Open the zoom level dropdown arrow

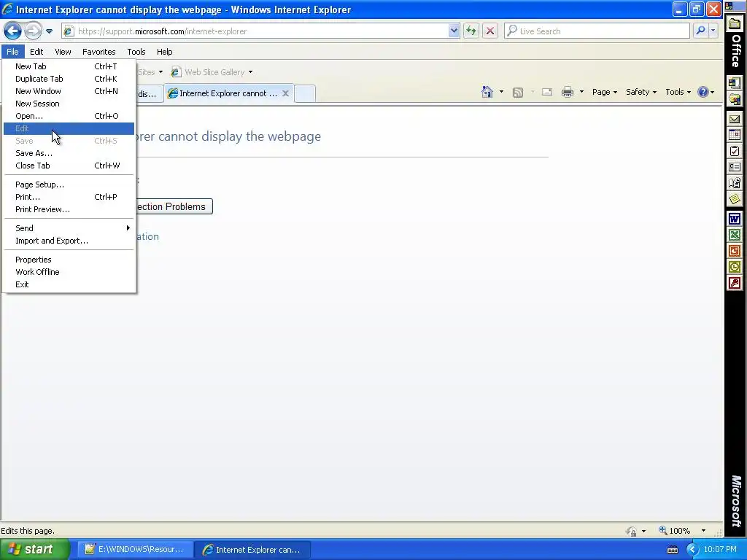pos(703,531)
